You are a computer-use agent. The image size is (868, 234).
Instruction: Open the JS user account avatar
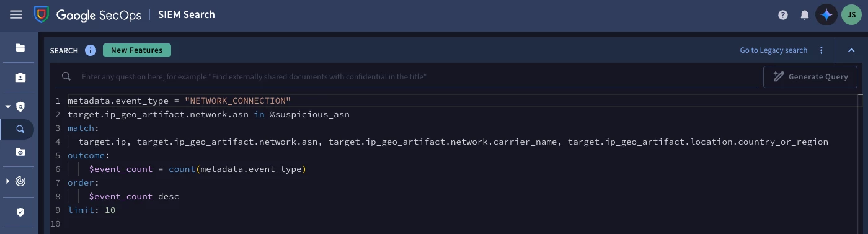[851, 15]
